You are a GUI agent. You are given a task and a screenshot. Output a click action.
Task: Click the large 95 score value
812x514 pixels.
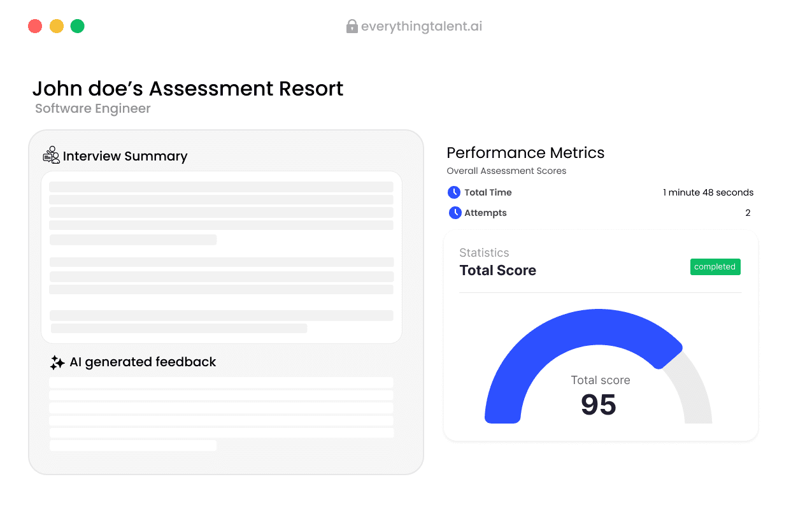point(599,405)
